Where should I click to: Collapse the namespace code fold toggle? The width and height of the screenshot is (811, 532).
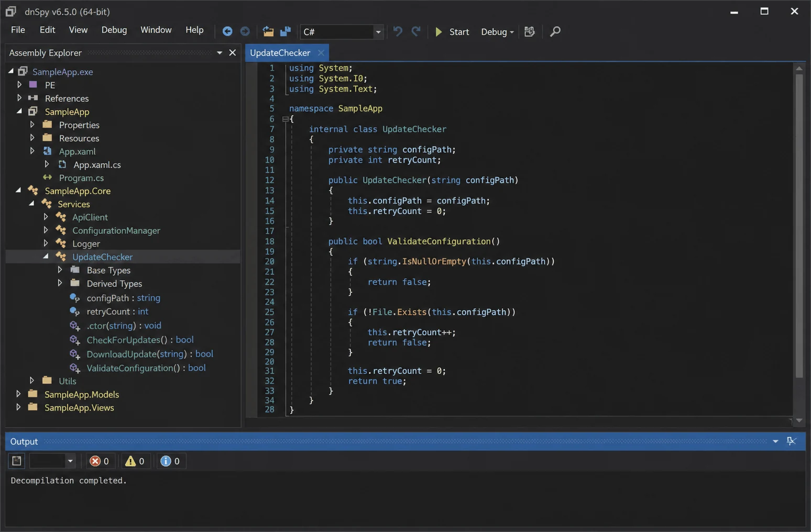point(285,119)
